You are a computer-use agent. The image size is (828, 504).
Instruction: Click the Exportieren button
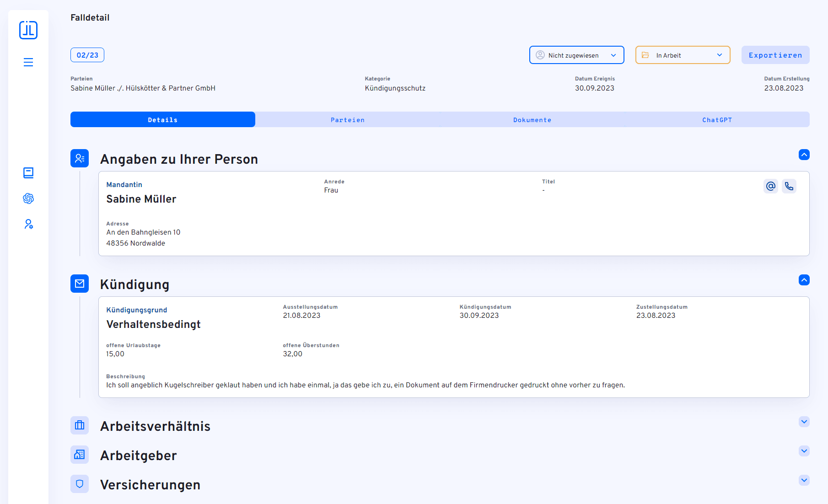(775, 55)
